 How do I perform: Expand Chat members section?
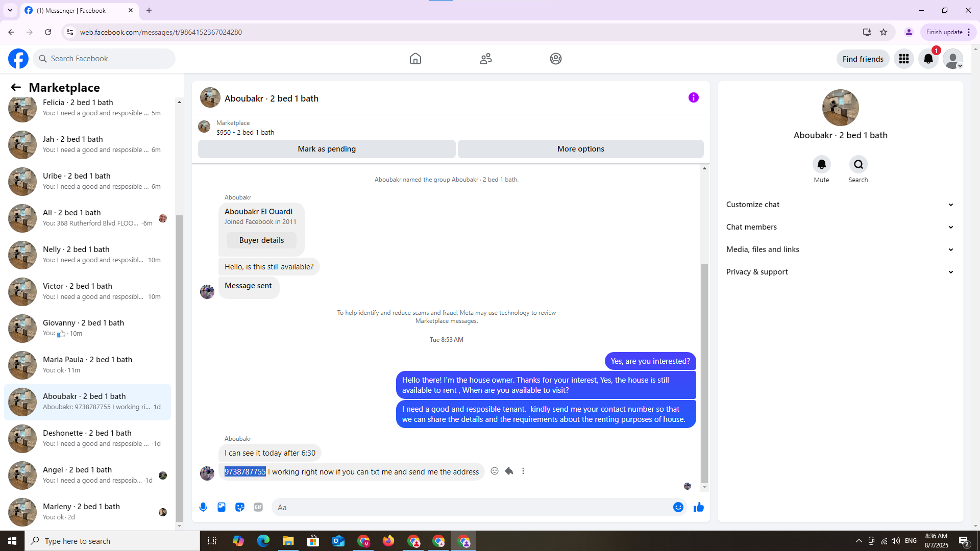840,227
